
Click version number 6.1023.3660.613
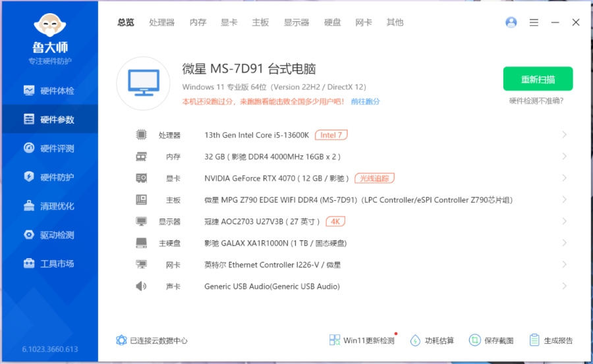point(50,350)
